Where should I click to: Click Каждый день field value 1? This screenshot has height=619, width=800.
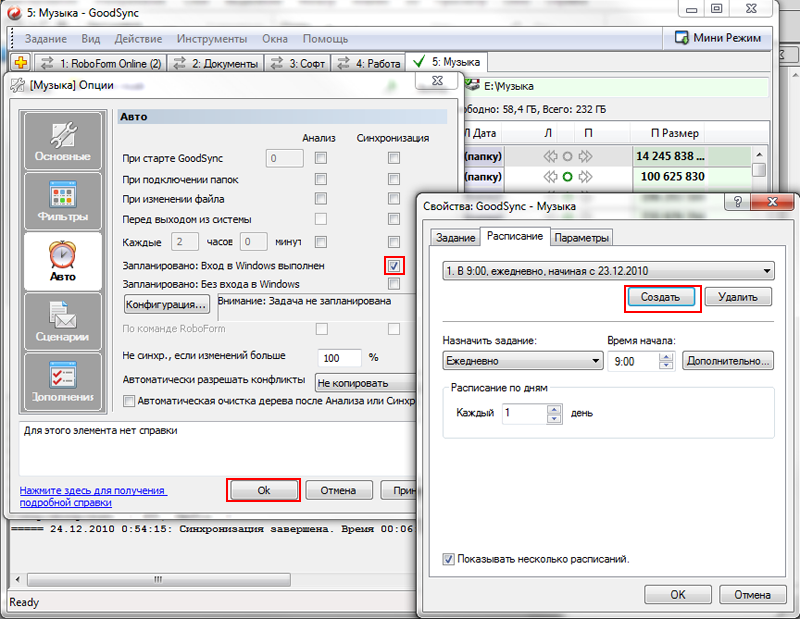pos(525,413)
